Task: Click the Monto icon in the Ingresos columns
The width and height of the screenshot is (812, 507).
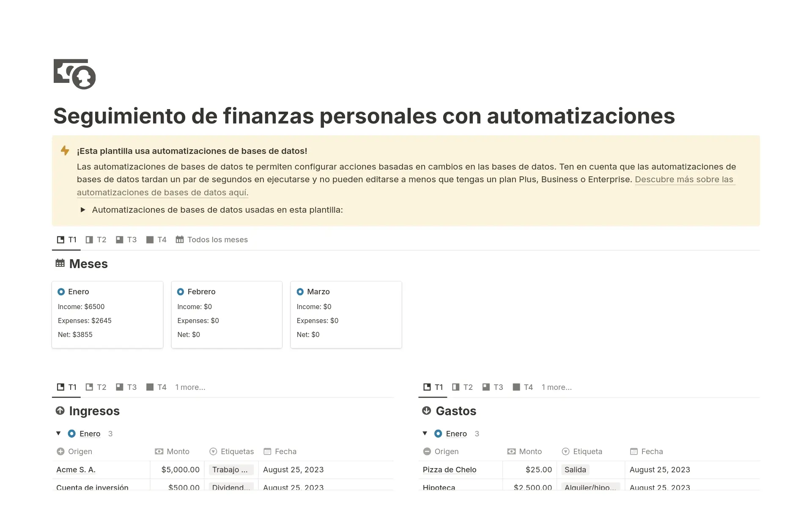Action: click(159, 452)
